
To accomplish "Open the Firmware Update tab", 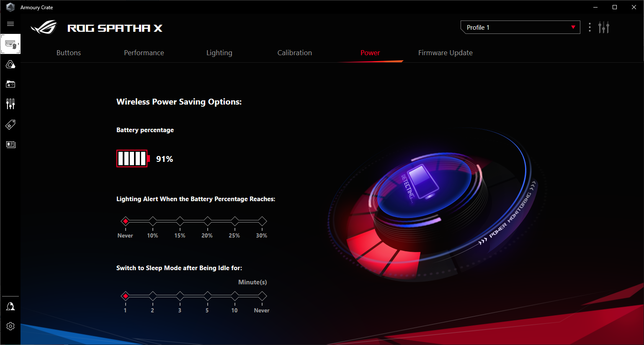I will pos(446,53).
